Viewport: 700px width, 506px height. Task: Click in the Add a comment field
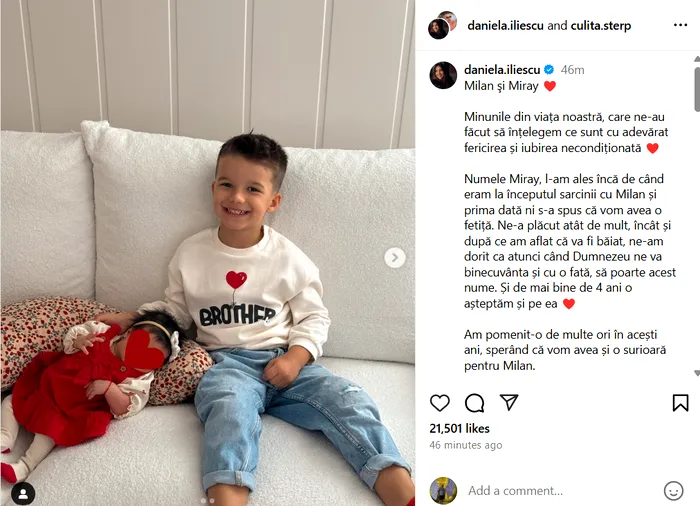(x=562, y=491)
